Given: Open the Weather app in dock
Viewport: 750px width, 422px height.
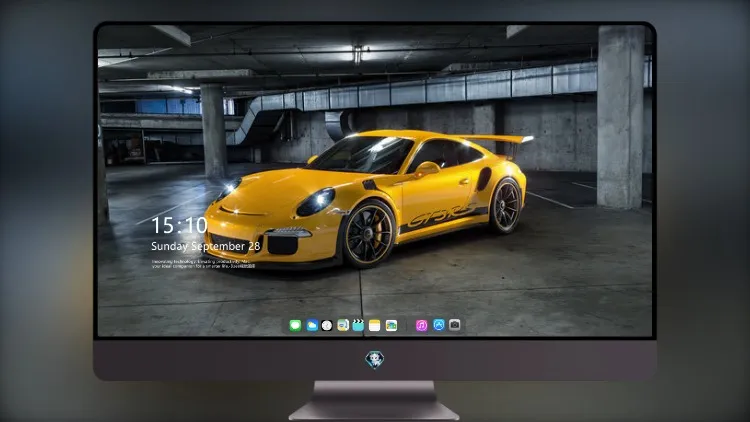Looking at the screenshot, I should [312, 326].
